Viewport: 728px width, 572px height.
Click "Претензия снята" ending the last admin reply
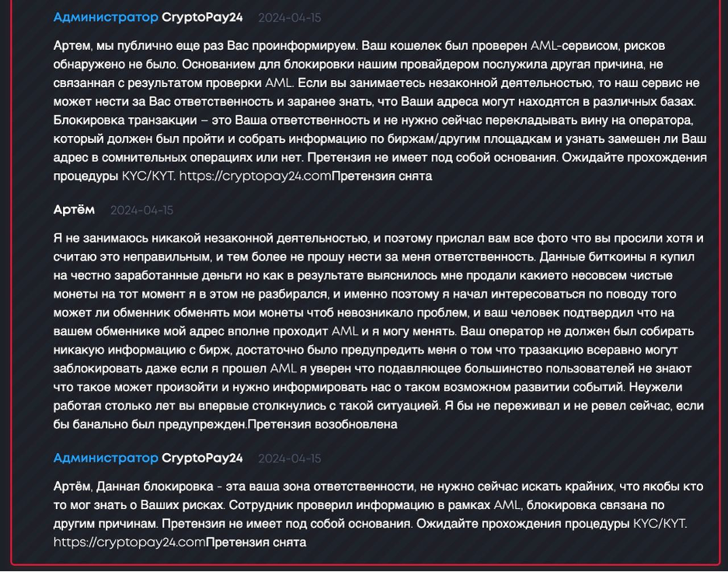(x=256, y=542)
